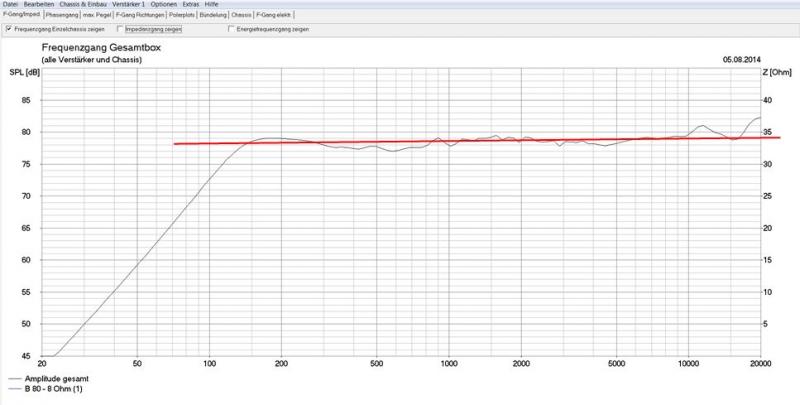Click the subtitle alle Verstärker und Chassis
This screenshot has width=800, height=405.
pyautogui.click(x=92, y=60)
